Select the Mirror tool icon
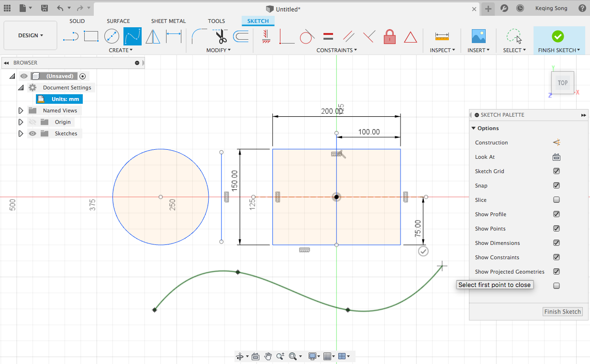The width and height of the screenshot is (590, 364). [153, 36]
